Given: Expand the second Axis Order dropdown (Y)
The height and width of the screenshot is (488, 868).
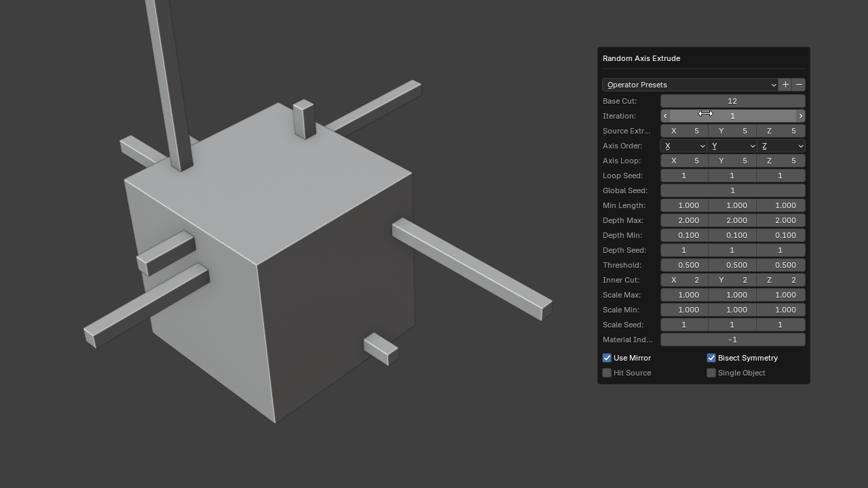Looking at the screenshot, I should pyautogui.click(x=732, y=146).
